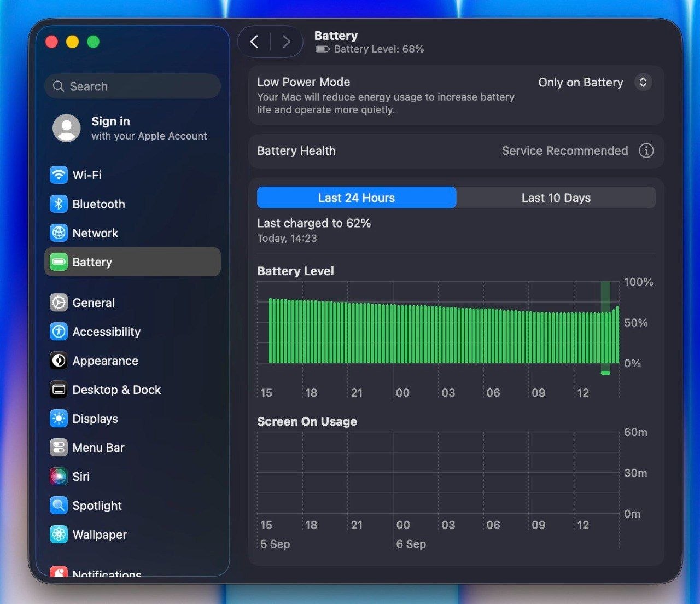Screen dimensions: 700x604
Task: Click Last charged to 62% text
Action: point(314,223)
